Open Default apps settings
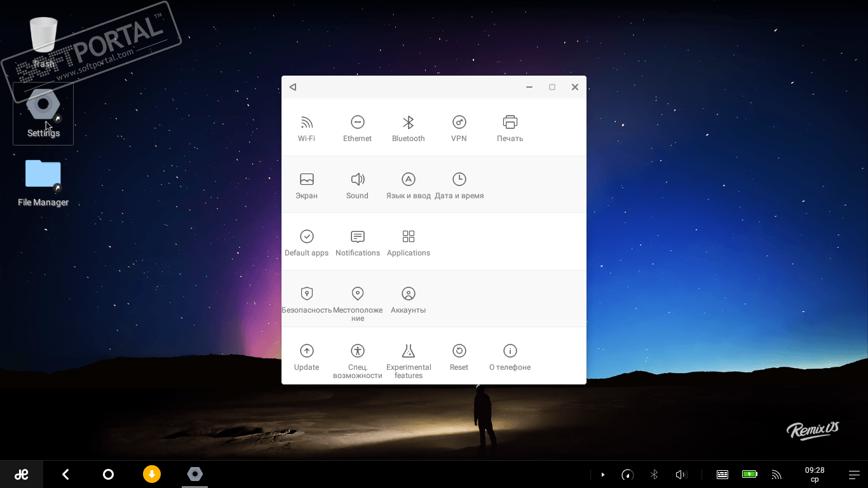The height and width of the screenshot is (488, 868). pos(306,243)
